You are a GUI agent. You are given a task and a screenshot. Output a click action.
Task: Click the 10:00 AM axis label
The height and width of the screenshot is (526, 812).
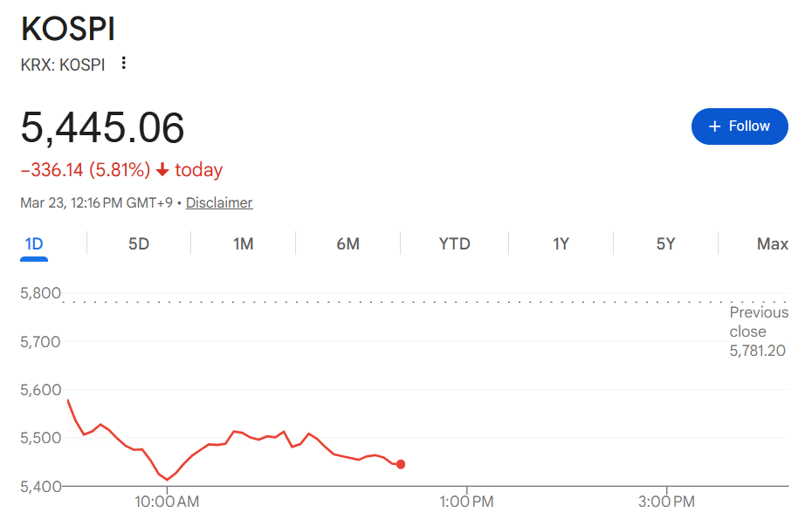tap(167, 502)
